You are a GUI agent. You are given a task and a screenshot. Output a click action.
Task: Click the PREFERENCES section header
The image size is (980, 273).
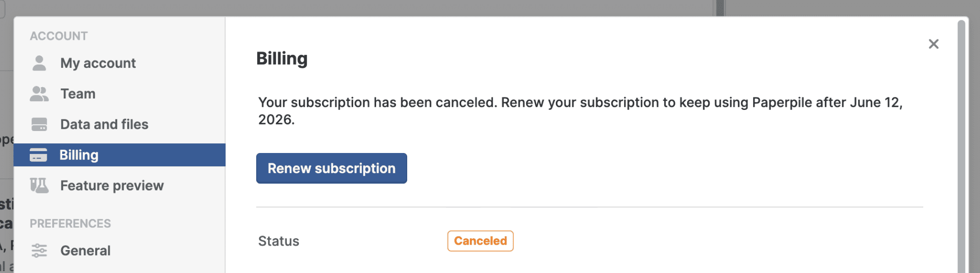(70, 224)
